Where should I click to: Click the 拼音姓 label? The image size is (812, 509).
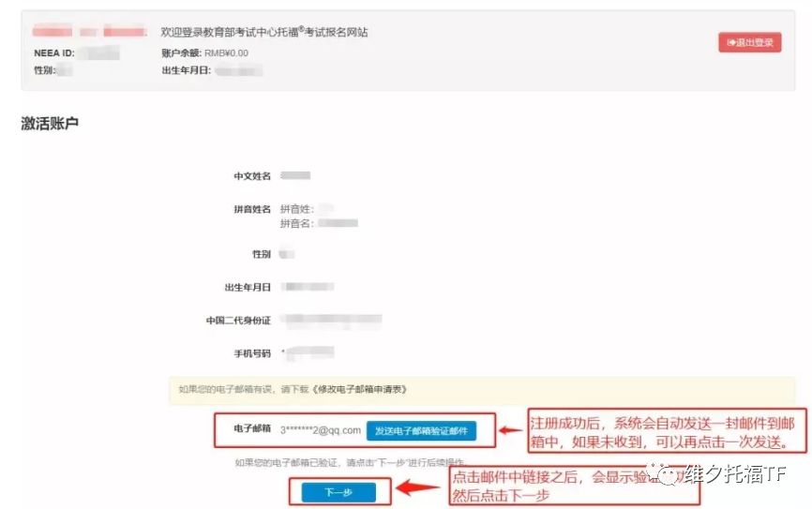tap(296, 209)
